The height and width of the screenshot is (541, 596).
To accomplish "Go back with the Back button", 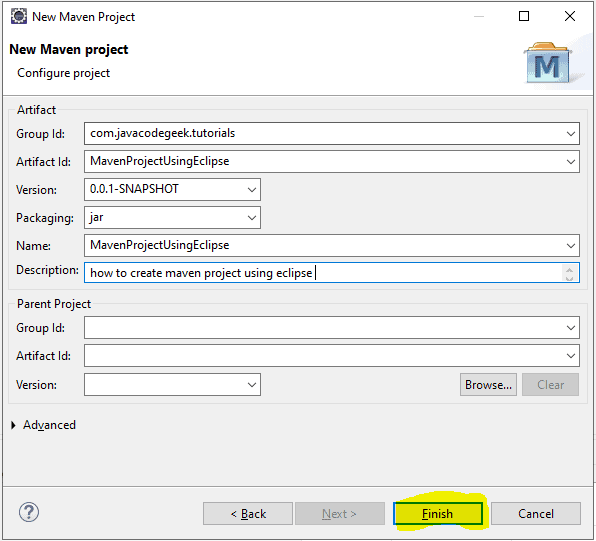I will click(x=248, y=514).
